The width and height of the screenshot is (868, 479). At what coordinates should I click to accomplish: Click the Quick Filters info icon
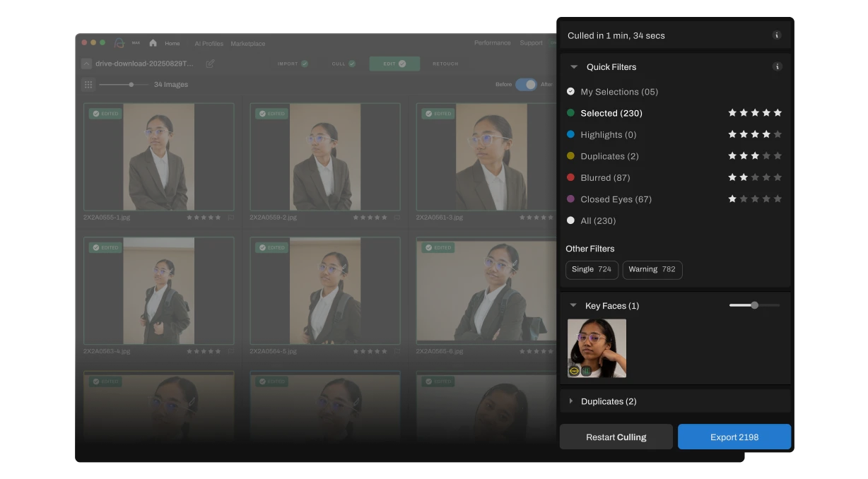point(777,67)
